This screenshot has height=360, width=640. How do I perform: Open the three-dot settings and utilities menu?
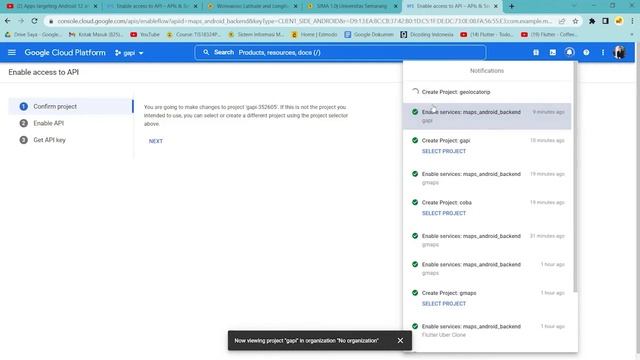pos(603,53)
